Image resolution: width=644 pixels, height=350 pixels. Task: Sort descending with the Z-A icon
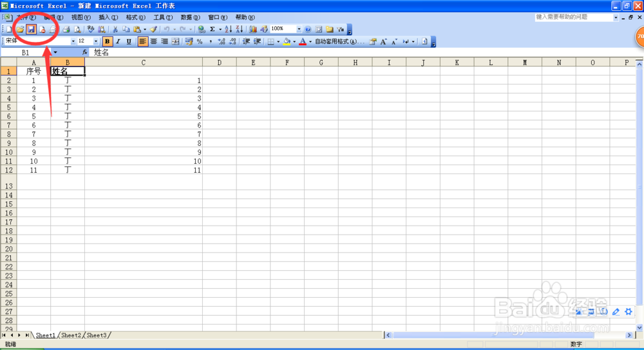(240, 29)
